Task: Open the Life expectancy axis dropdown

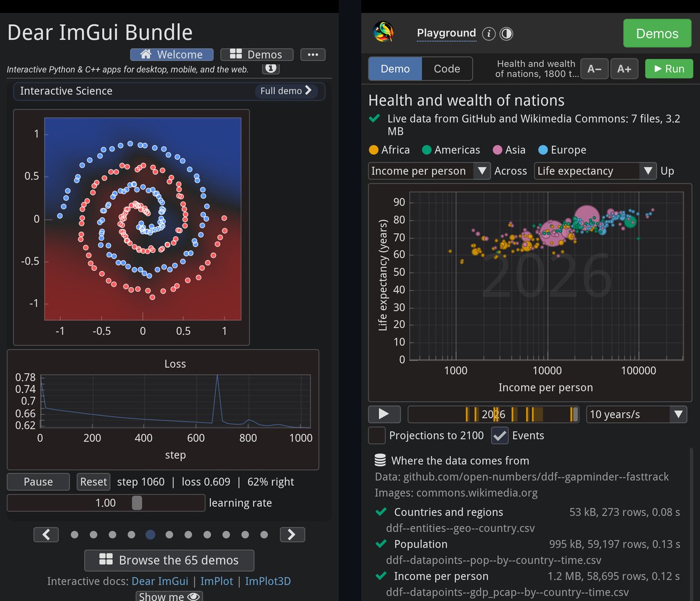Action: click(595, 171)
